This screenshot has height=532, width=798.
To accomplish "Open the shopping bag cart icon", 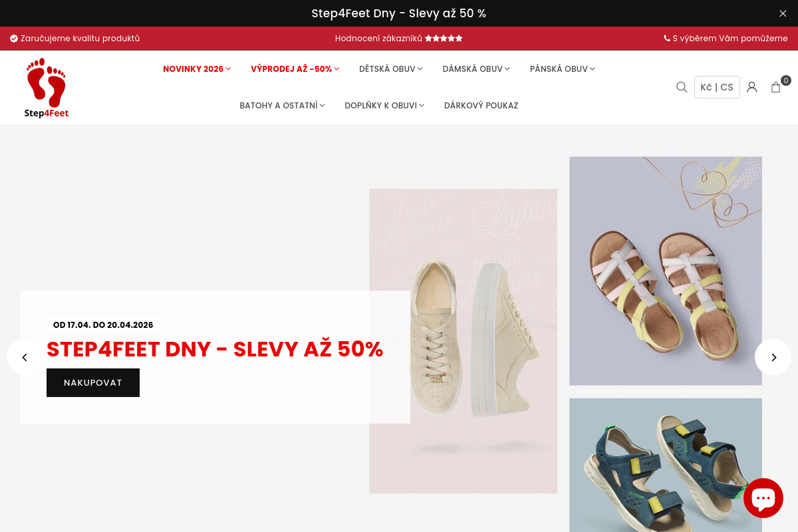I will pos(776,87).
